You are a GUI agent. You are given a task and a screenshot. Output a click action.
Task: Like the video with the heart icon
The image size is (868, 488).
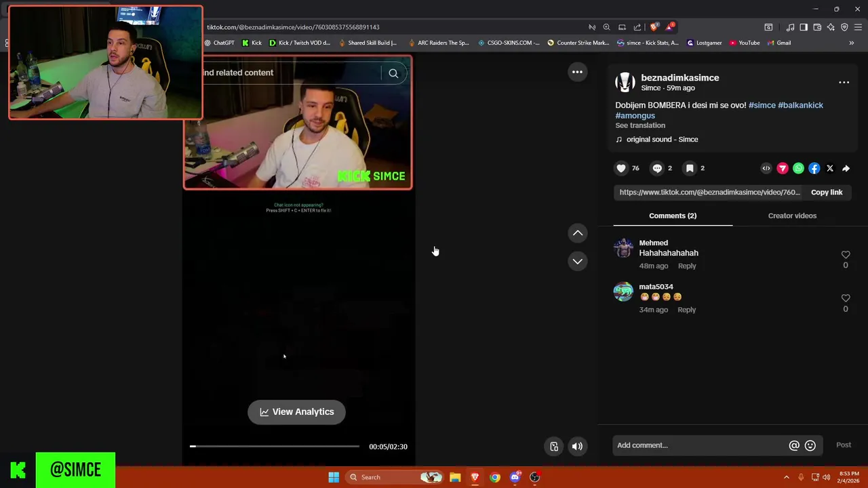(621, 168)
